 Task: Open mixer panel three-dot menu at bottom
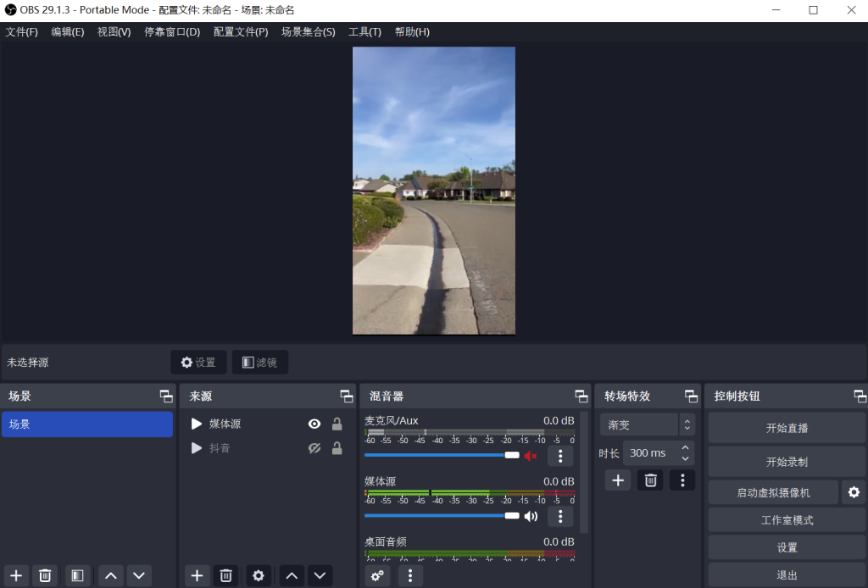coord(410,576)
